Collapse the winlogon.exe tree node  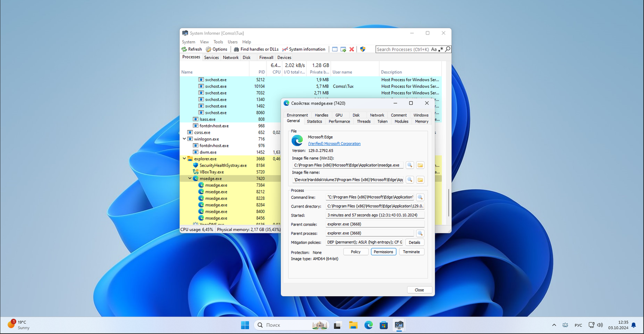[185, 139]
